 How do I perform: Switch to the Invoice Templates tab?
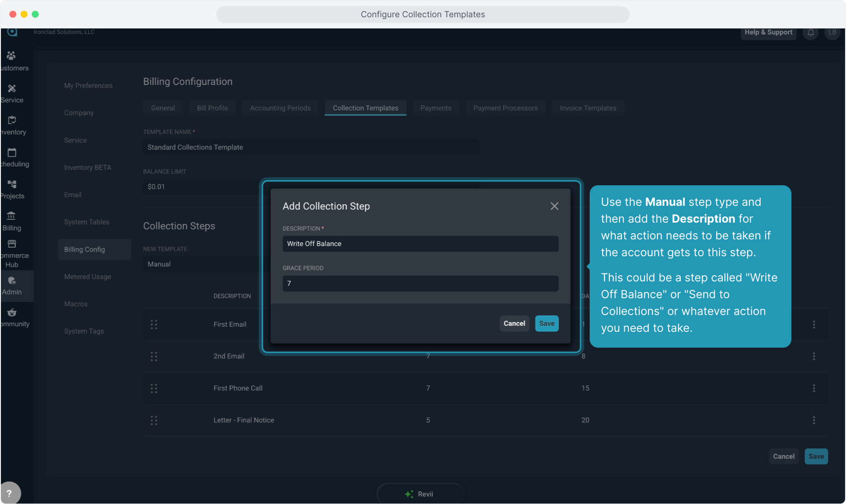(x=588, y=108)
